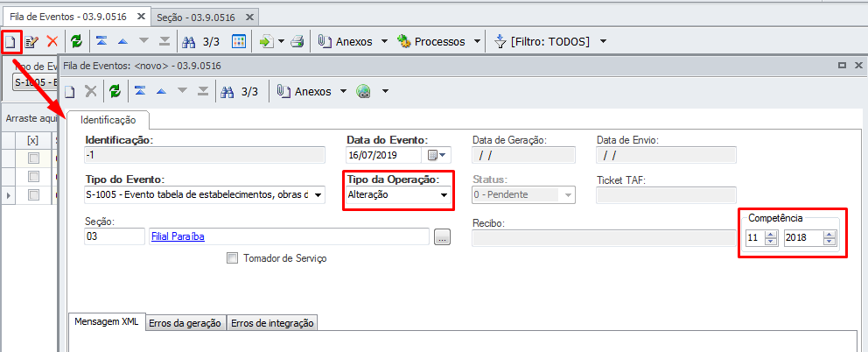The image size is (868, 352).
Task: Expand the Status dropdown
Action: point(568,195)
